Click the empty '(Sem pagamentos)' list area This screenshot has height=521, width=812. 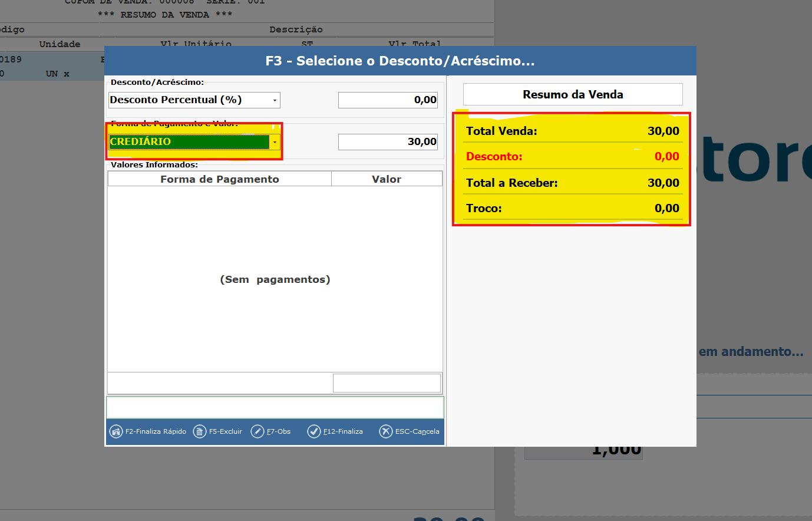pos(275,279)
